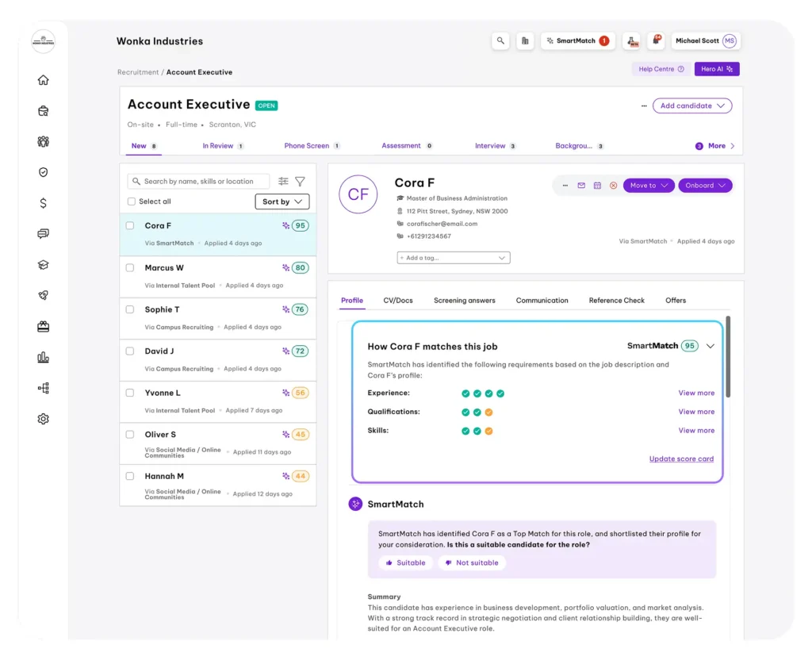
Task: Click the Update score card link
Action: point(681,459)
